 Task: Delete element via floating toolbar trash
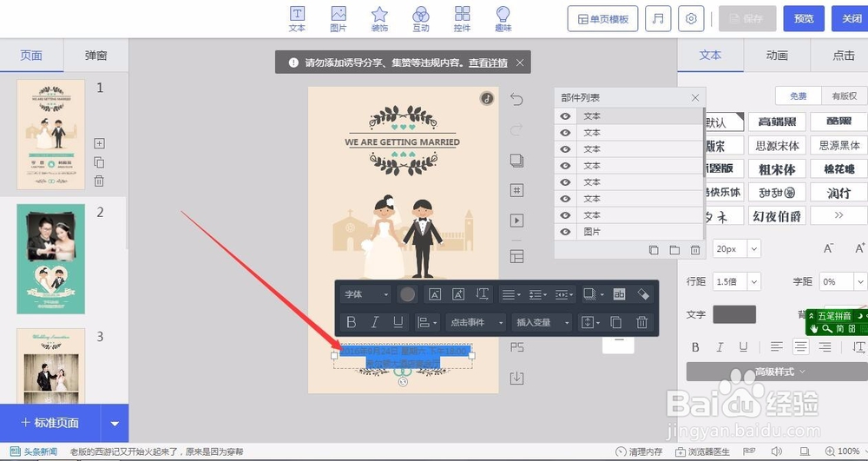pos(641,322)
